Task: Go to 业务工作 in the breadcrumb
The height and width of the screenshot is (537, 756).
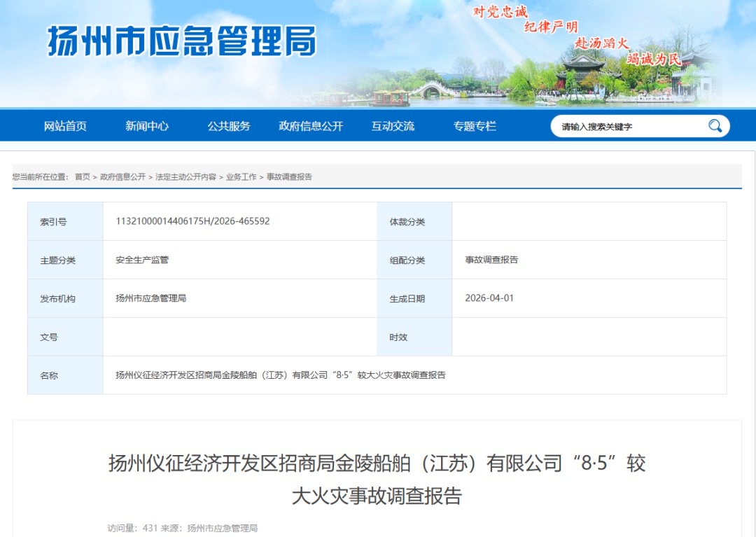Action: tap(241, 177)
